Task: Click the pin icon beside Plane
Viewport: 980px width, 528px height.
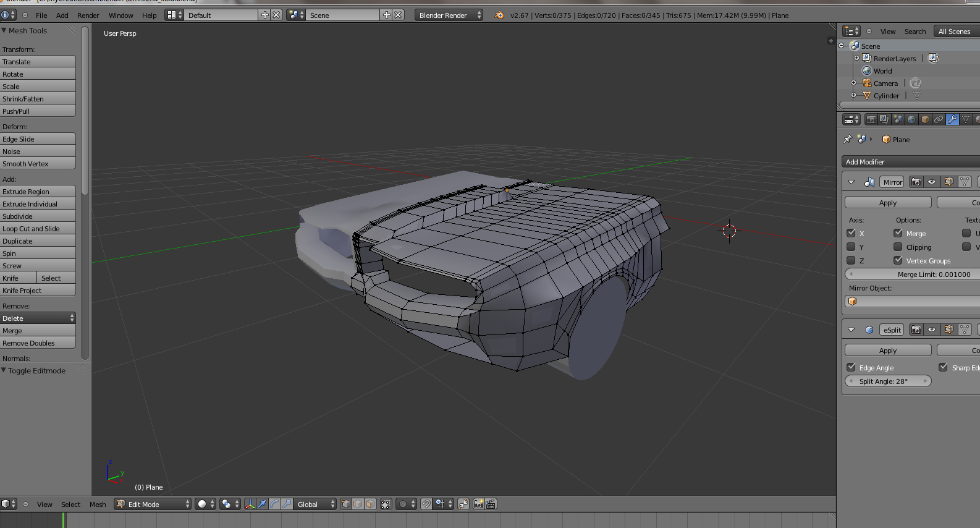Action: coord(847,139)
